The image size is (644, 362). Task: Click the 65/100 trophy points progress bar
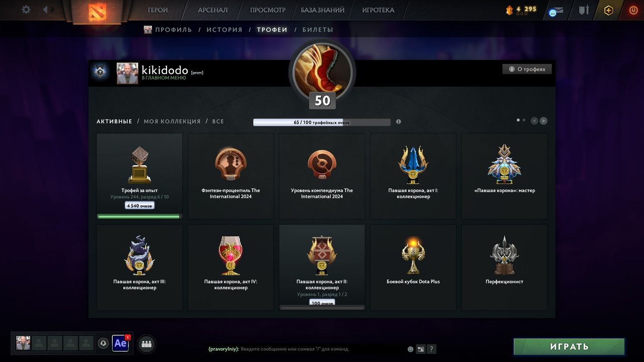click(x=322, y=122)
